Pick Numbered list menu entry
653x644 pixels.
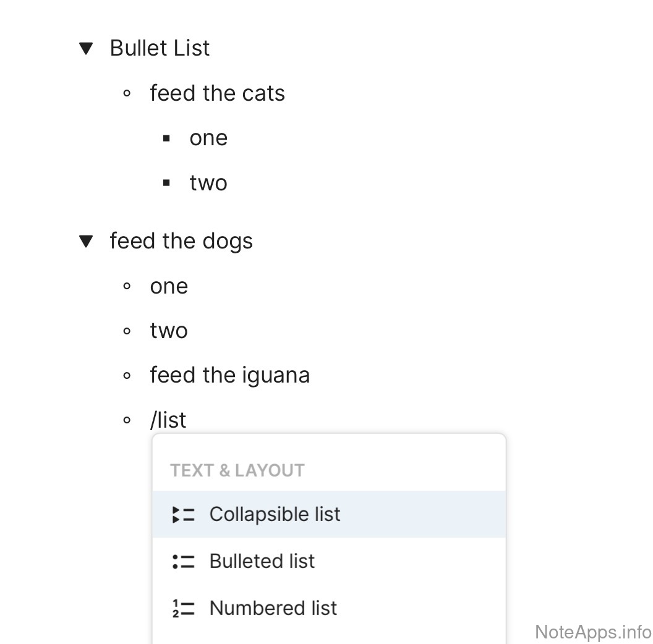click(x=273, y=608)
